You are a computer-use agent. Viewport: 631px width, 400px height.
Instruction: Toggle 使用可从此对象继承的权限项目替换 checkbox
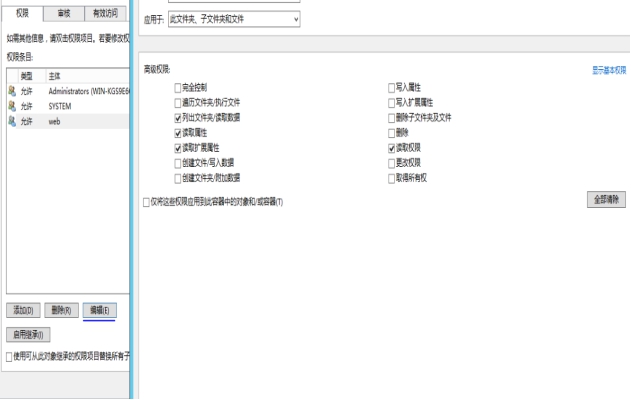pyautogui.click(x=9, y=357)
